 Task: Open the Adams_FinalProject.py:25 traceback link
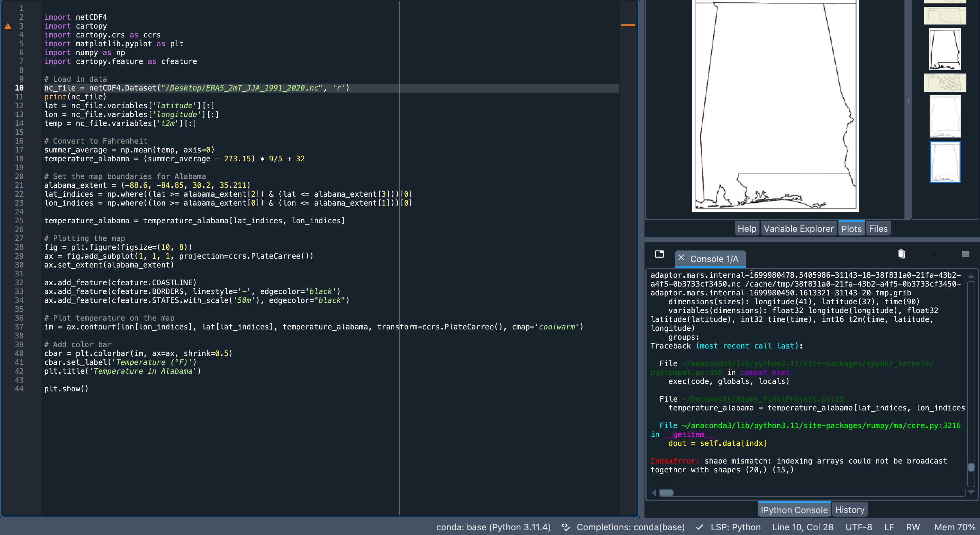point(762,399)
